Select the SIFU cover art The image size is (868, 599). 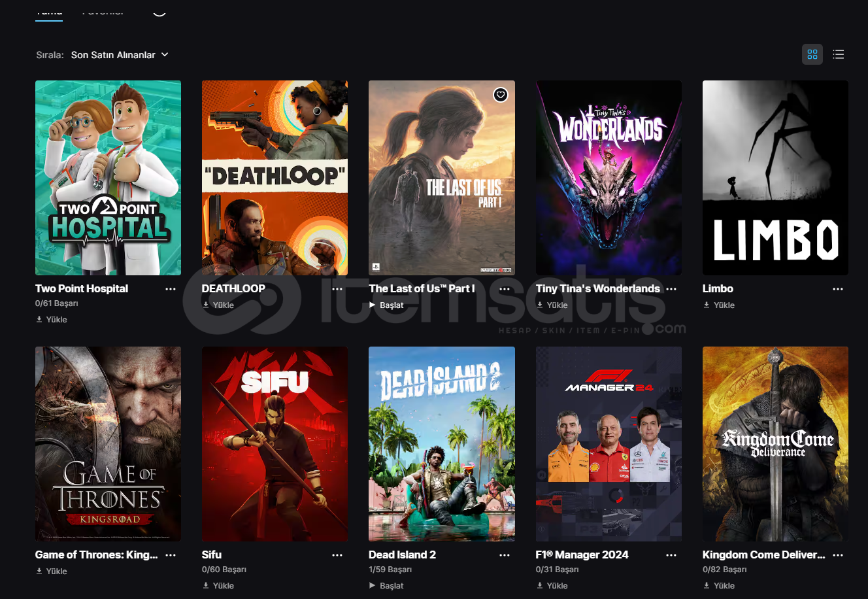[x=275, y=444]
